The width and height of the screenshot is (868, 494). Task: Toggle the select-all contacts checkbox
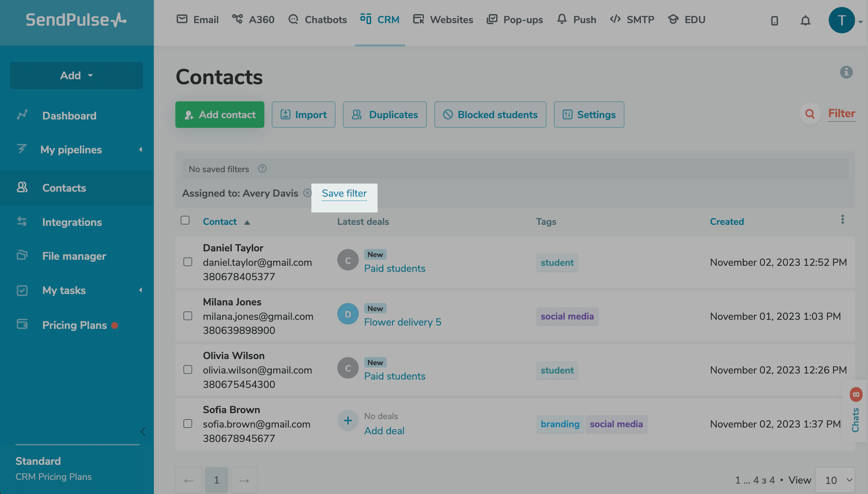[185, 220]
